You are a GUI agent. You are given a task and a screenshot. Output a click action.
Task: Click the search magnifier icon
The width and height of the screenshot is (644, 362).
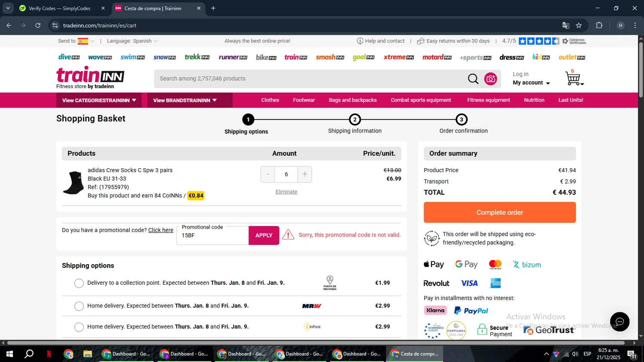473,79
